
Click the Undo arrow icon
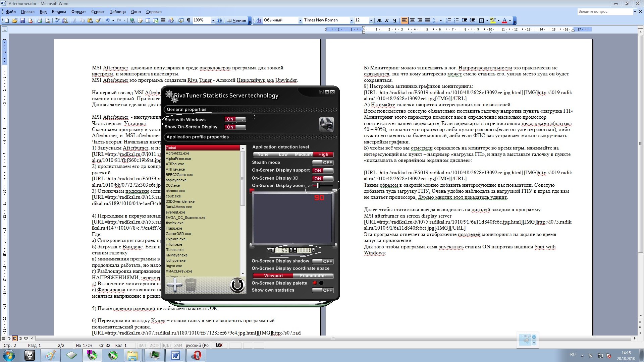107,20
